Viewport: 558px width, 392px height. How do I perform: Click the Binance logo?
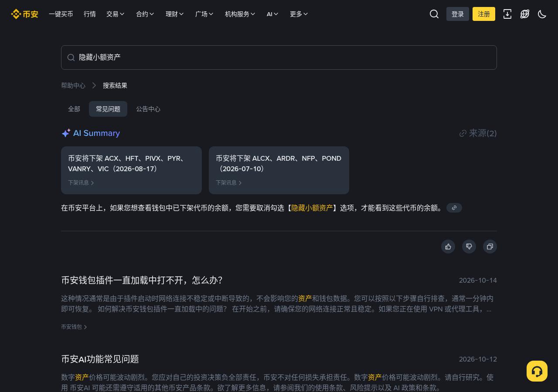pos(24,14)
